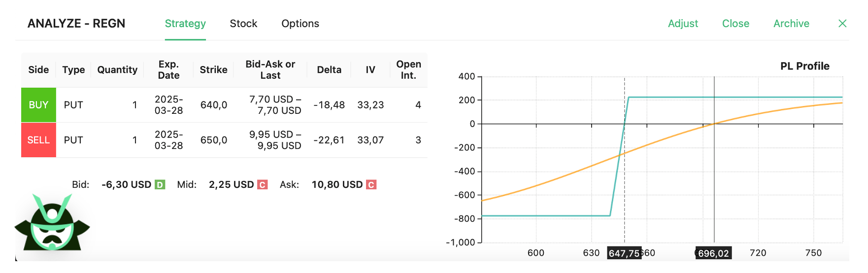
Task: Click the 696,02 current price marker
Action: click(x=713, y=253)
